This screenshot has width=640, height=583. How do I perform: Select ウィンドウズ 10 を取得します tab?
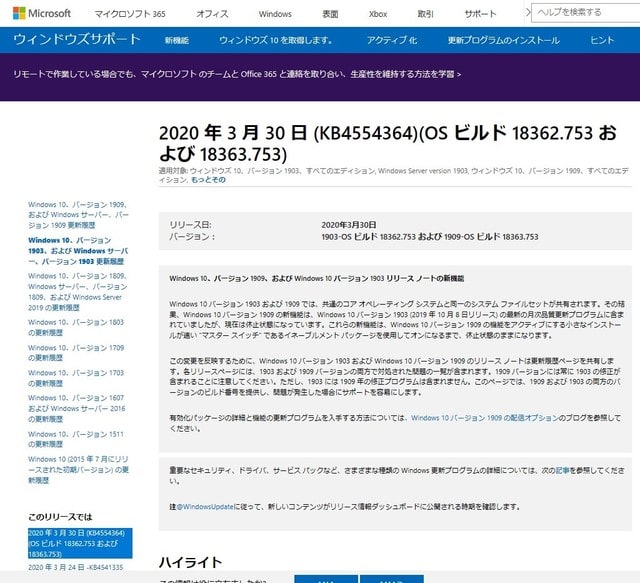click(276, 40)
